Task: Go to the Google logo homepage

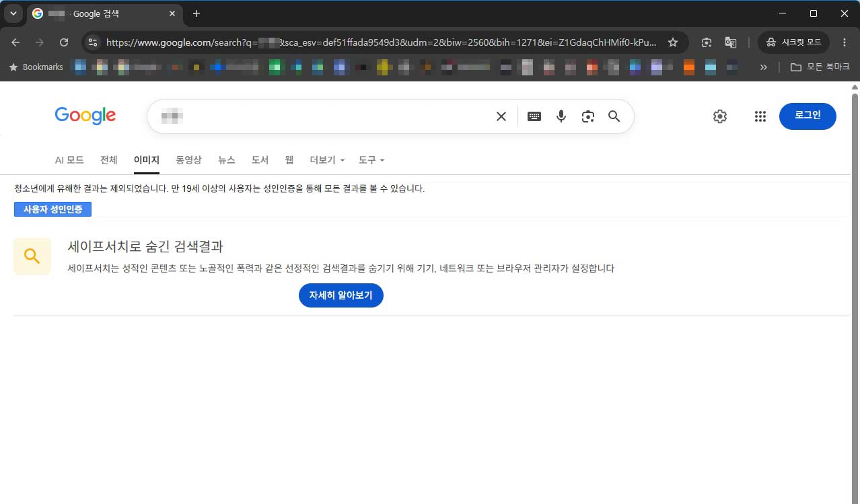Action: [85, 116]
